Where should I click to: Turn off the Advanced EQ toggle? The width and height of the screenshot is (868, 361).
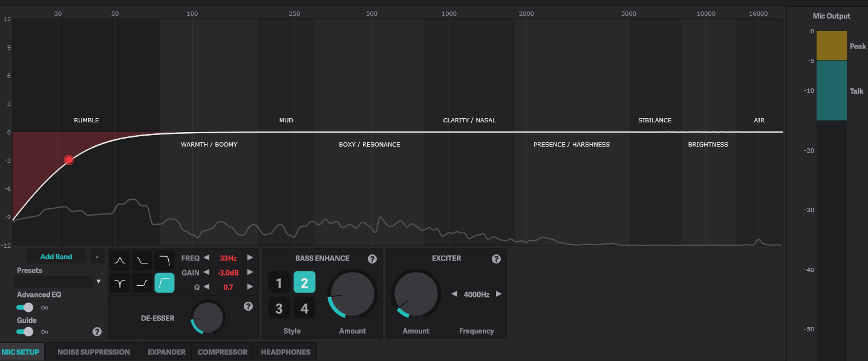pos(24,307)
